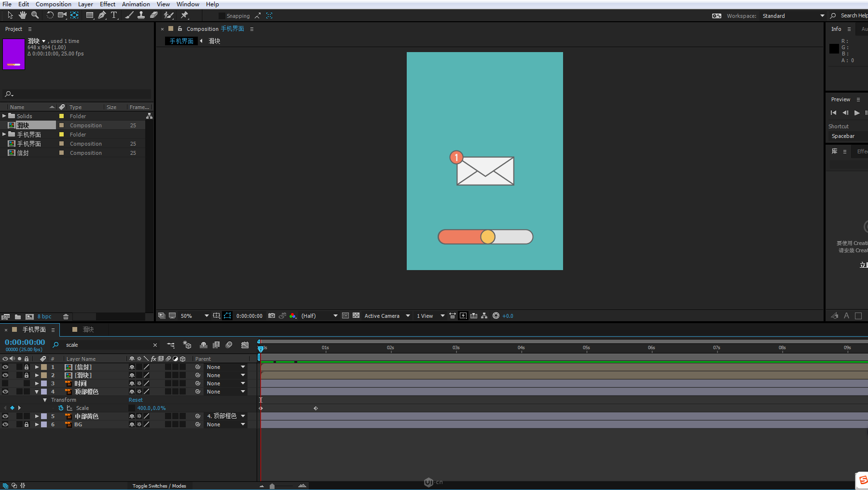Enable the Snapping checkbox
868x490 pixels.
click(222, 16)
